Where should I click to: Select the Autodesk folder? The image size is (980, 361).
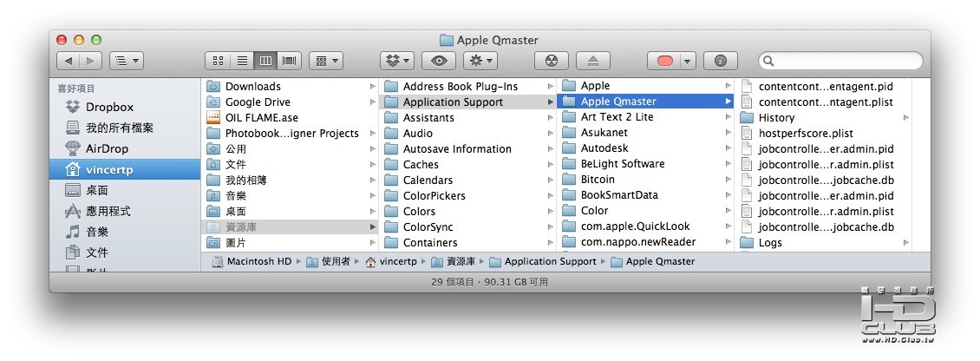coord(645,148)
